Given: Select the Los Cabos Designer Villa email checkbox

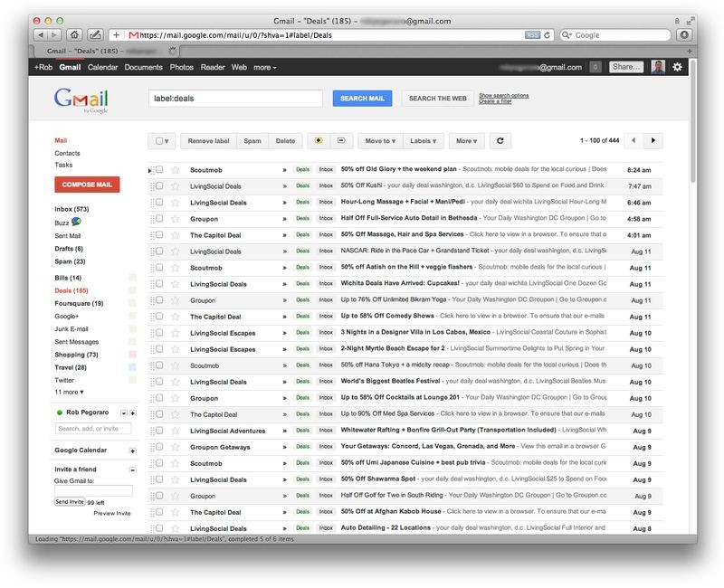Looking at the screenshot, I should (x=159, y=332).
